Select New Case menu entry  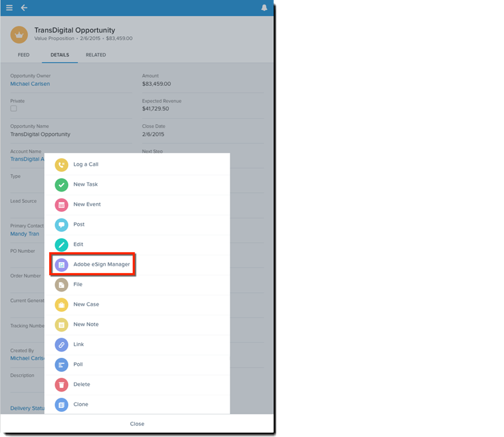pos(86,304)
